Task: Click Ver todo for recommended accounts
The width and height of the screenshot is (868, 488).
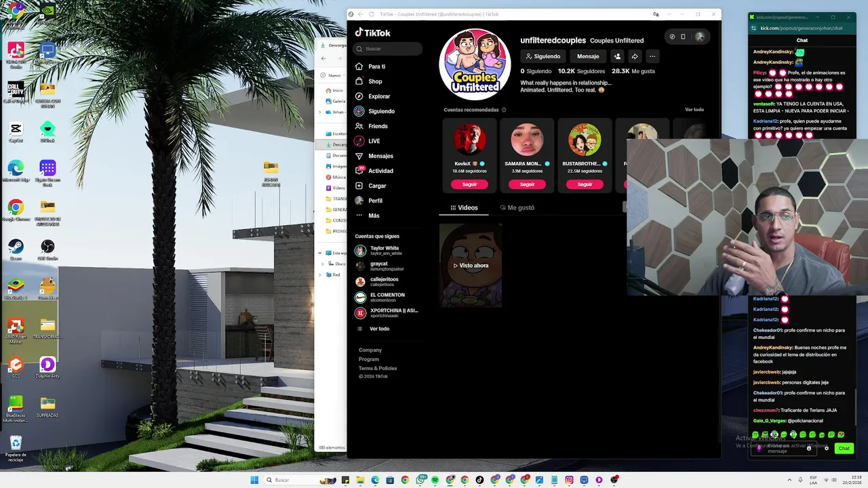Action: [x=694, y=110]
